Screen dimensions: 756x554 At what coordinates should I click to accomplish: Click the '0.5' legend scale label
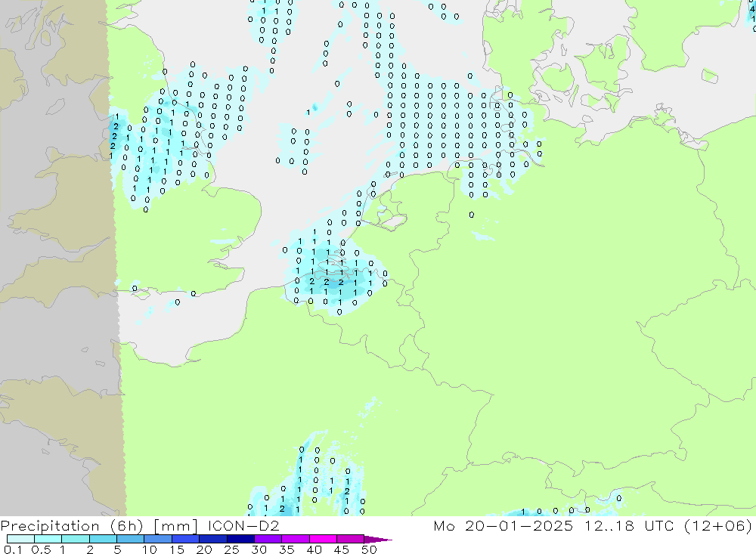(41, 549)
